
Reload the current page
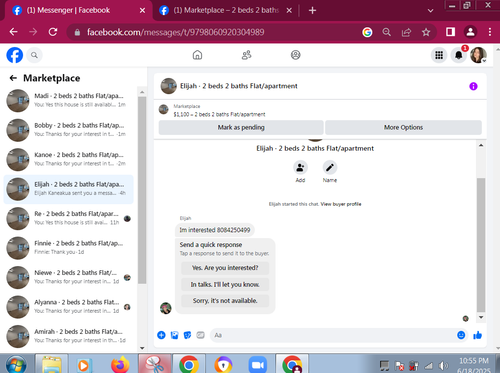click(53, 32)
